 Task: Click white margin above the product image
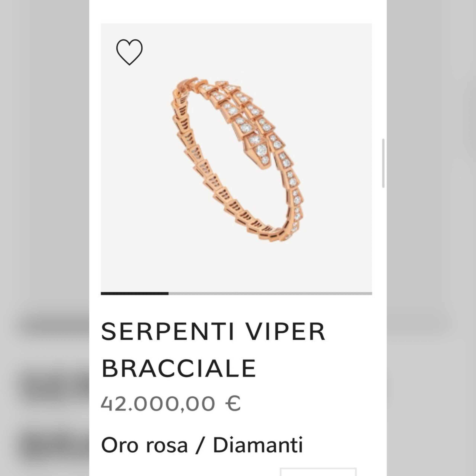tap(237, 11)
